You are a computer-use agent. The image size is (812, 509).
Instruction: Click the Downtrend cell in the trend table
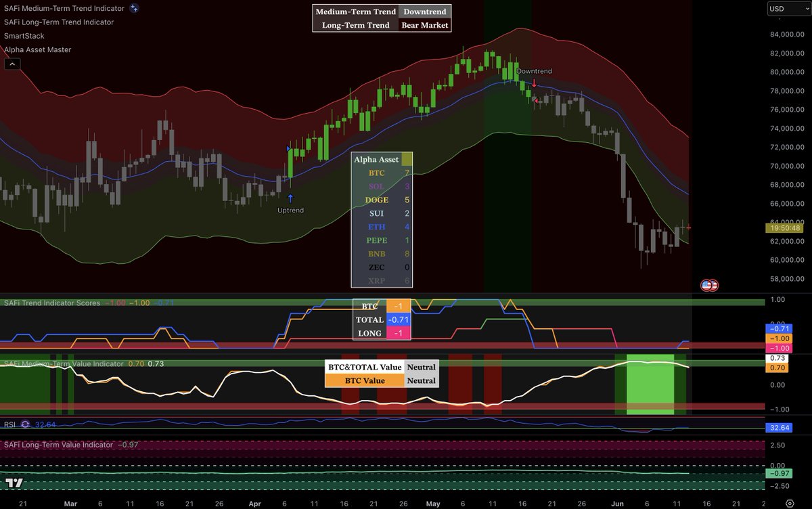point(425,12)
